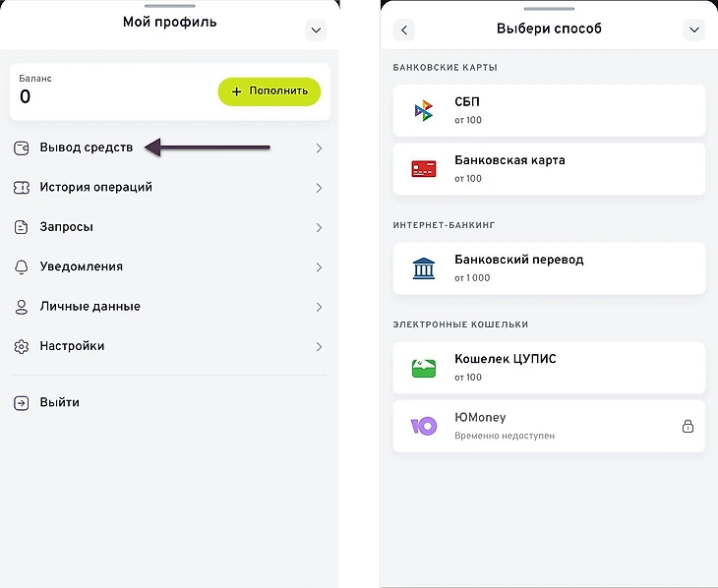Collapse Выбери способ with the down chevron
Image resolution: width=718 pixels, height=588 pixels.
click(694, 30)
